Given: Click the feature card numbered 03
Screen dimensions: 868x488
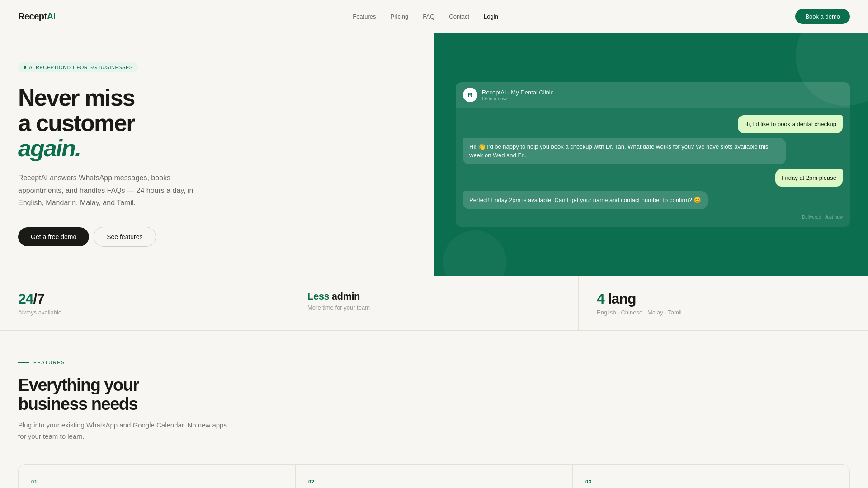Looking at the screenshot, I should 711,476.
